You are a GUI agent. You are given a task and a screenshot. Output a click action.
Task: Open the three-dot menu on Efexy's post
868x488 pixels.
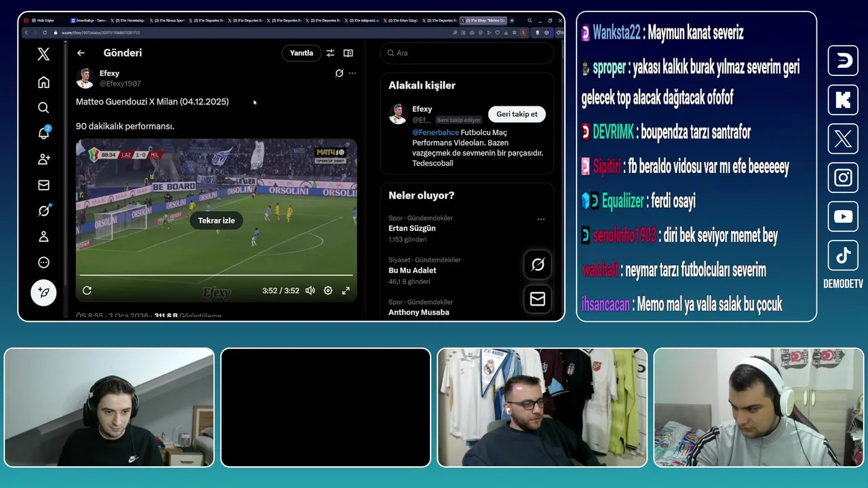tap(353, 73)
